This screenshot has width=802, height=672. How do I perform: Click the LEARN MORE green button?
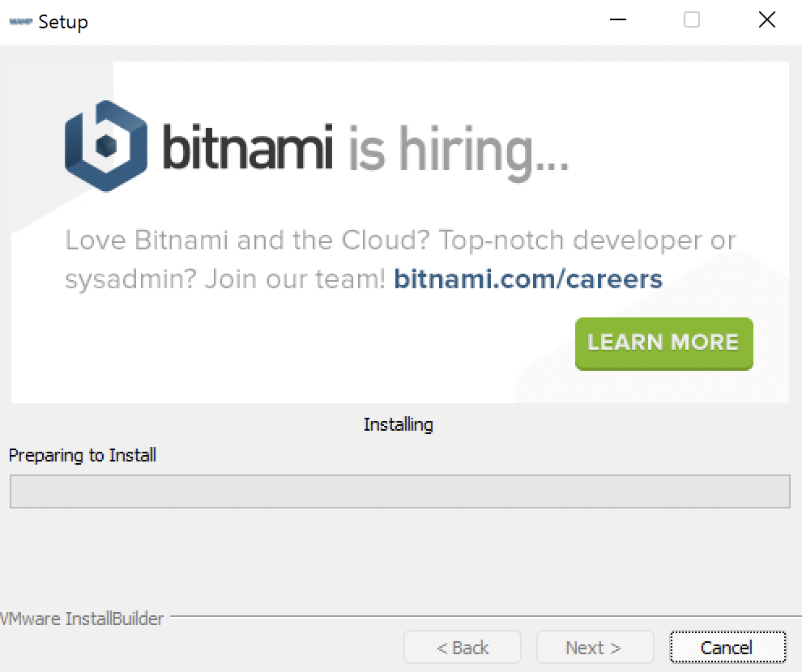(x=664, y=343)
